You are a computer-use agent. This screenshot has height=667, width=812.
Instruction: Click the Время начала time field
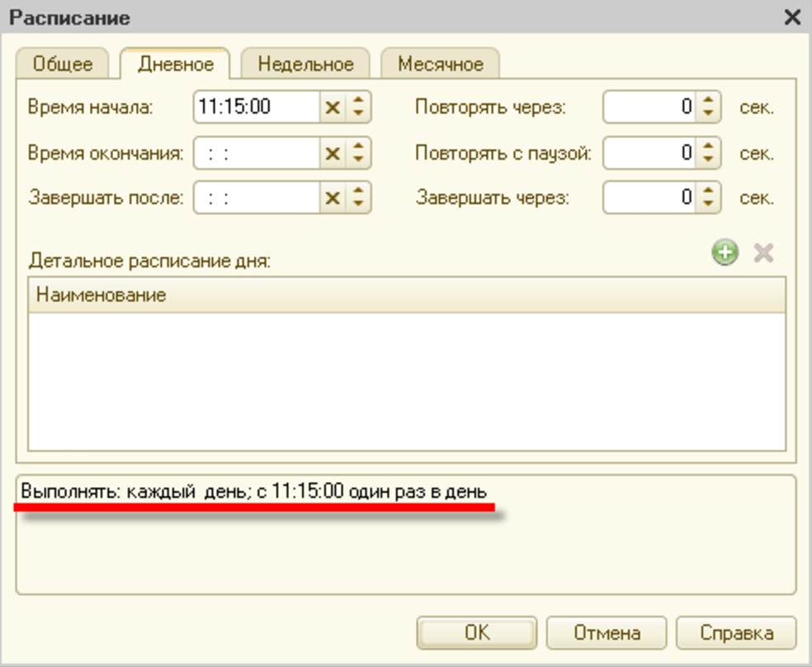(257, 107)
